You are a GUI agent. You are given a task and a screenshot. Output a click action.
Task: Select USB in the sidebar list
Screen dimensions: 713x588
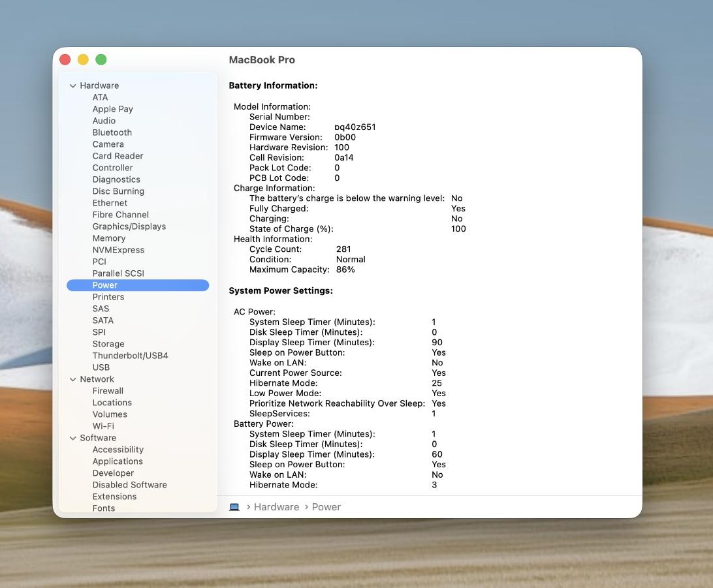click(x=101, y=367)
